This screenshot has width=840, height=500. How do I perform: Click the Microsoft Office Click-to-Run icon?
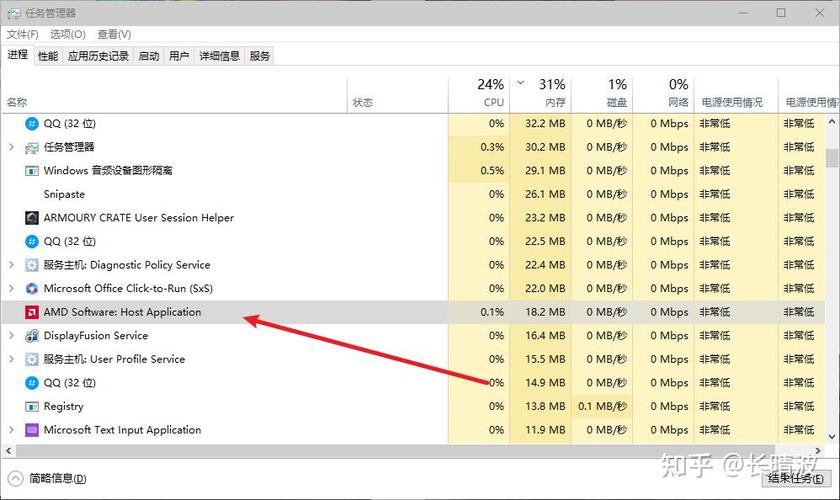coord(32,288)
